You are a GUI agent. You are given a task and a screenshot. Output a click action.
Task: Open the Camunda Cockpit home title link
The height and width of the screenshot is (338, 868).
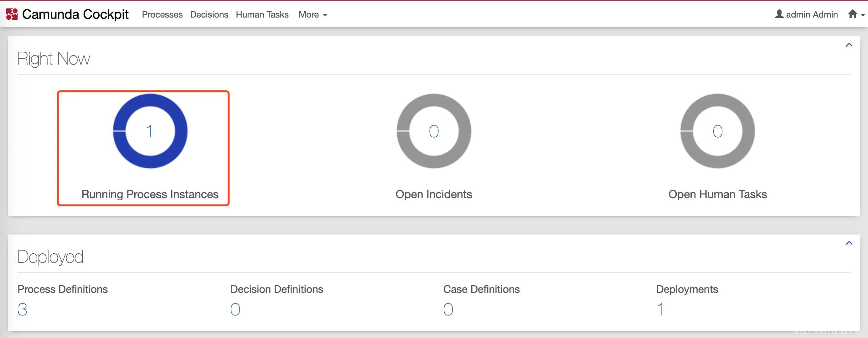(x=75, y=14)
